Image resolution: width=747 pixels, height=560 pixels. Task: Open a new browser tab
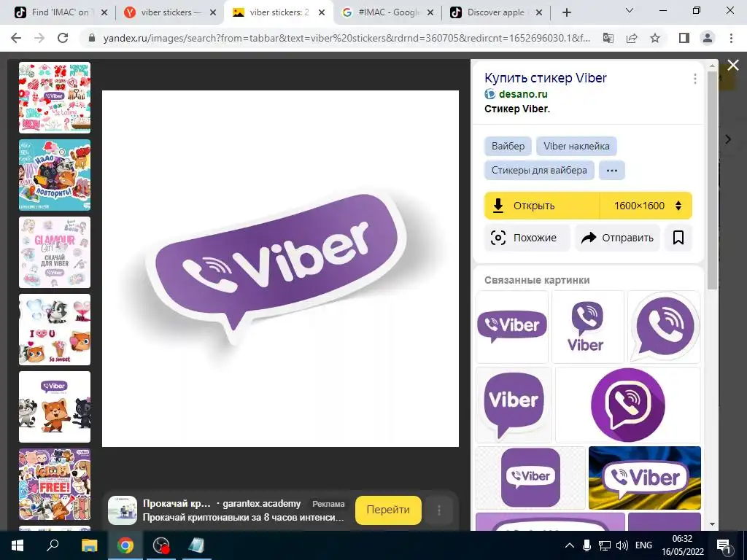point(566,12)
